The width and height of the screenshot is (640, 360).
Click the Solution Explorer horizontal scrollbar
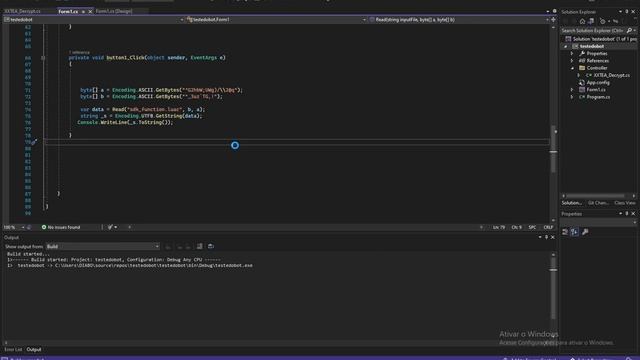tap(595, 196)
